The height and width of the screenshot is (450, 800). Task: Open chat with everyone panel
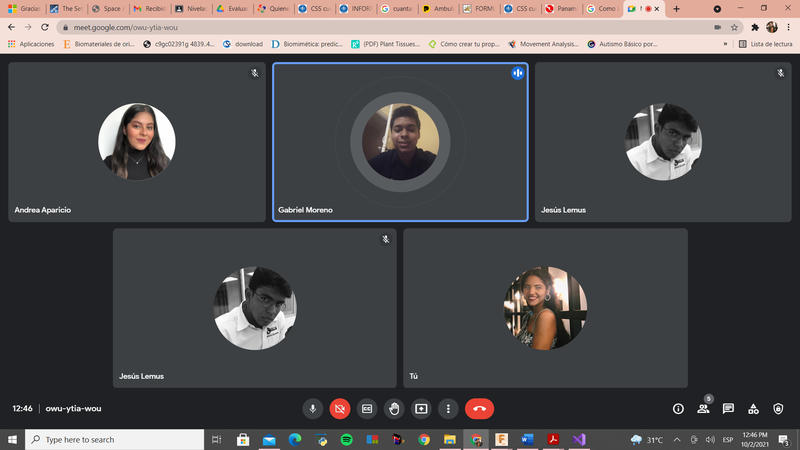pos(728,409)
